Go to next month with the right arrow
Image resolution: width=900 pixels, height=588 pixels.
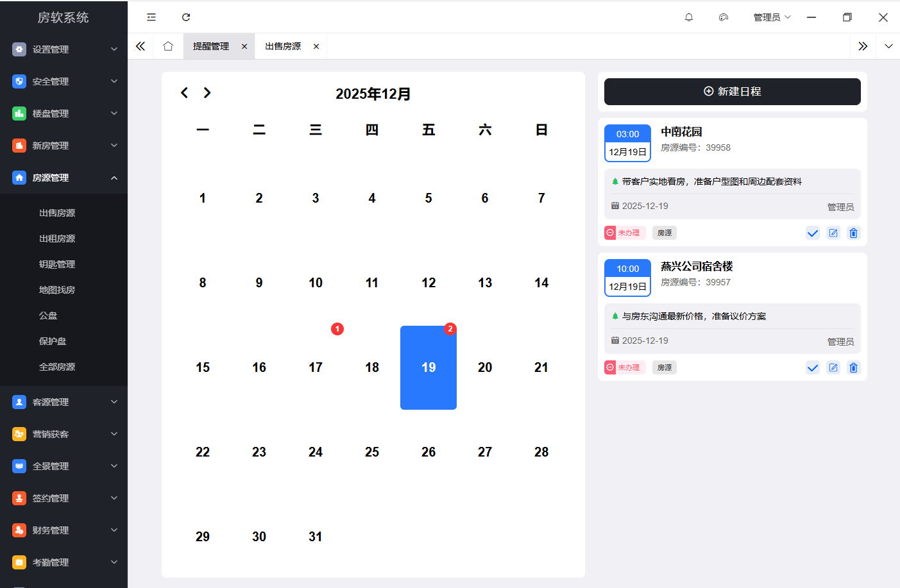207,92
